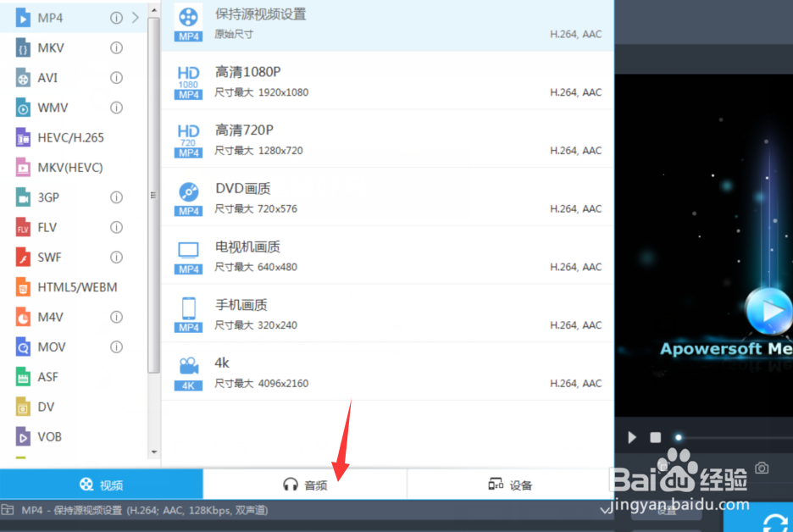Collapse the preset list with scrollbar up arrow
The width and height of the screenshot is (793, 532).
click(153, 8)
